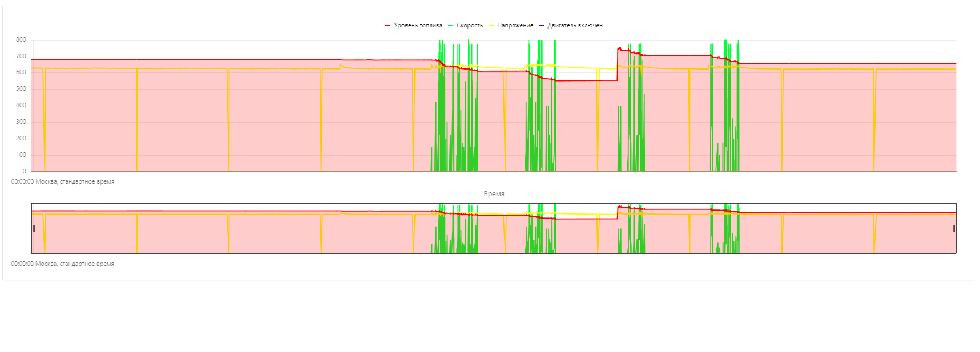Select the fuel level refuel jump in main chart
Image resolution: width=980 pixels, height=352 pixels.
point(618,64)
